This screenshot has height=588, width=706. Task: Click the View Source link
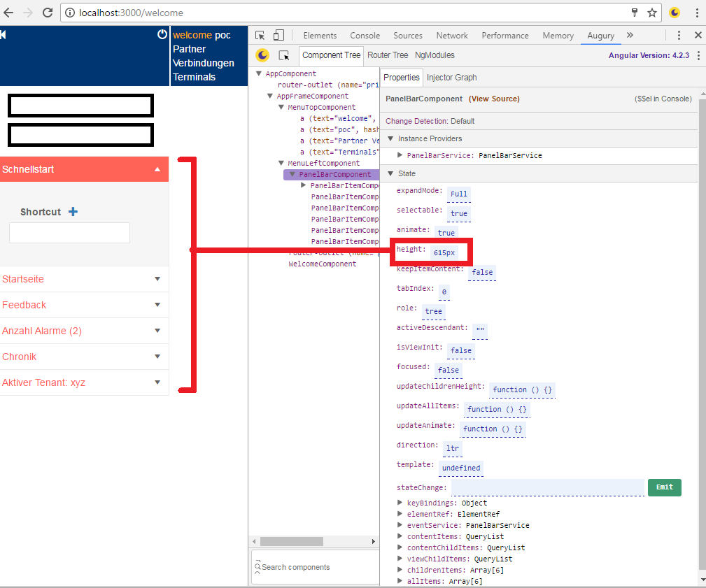[494, 99]
